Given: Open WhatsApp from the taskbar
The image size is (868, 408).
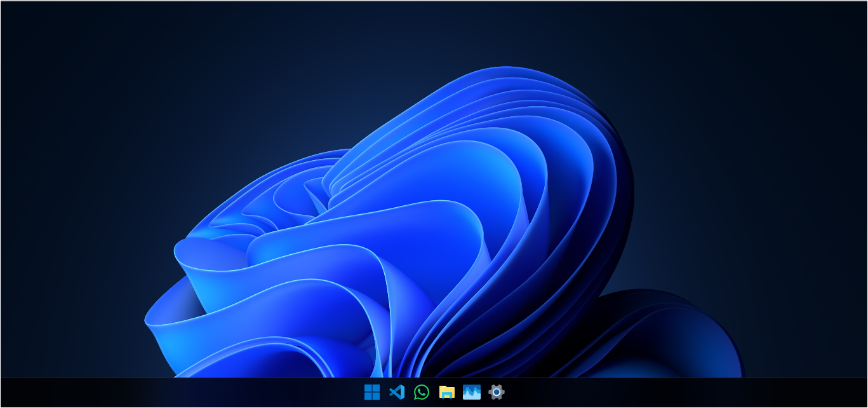Looking at the screenshot, I should coord(422,392).
